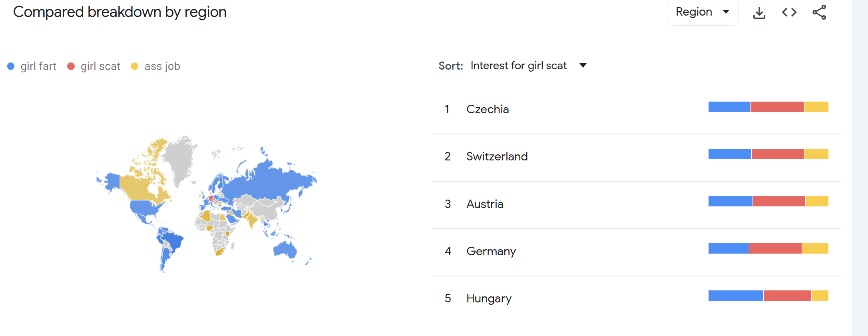Open the embed code icon

(789, 13)
